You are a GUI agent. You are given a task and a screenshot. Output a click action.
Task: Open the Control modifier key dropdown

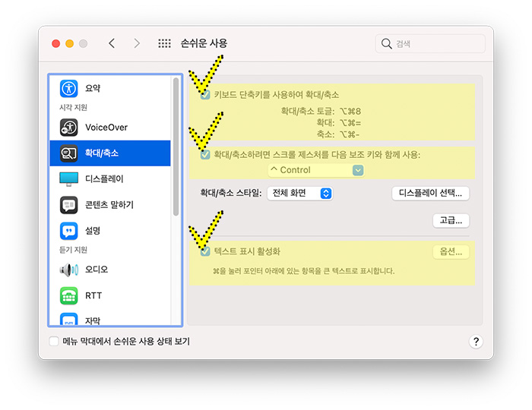(316, 170)
